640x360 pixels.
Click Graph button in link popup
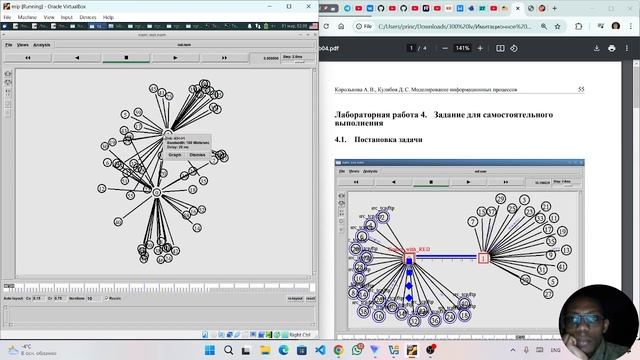[x=175, y=155]
